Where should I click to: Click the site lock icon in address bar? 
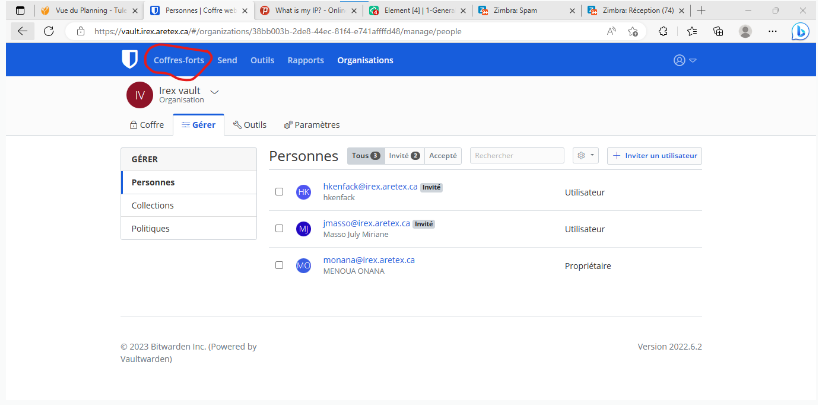click(80, 31)
